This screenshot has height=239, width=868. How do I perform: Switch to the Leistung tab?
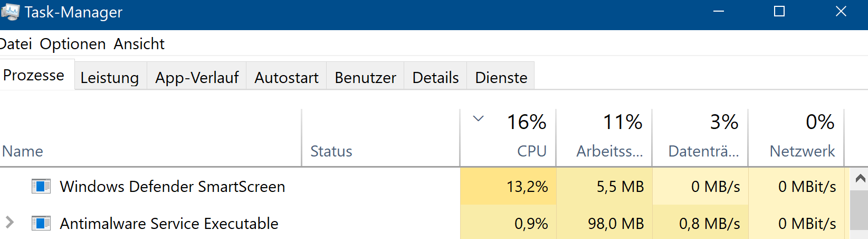point(110,77)
